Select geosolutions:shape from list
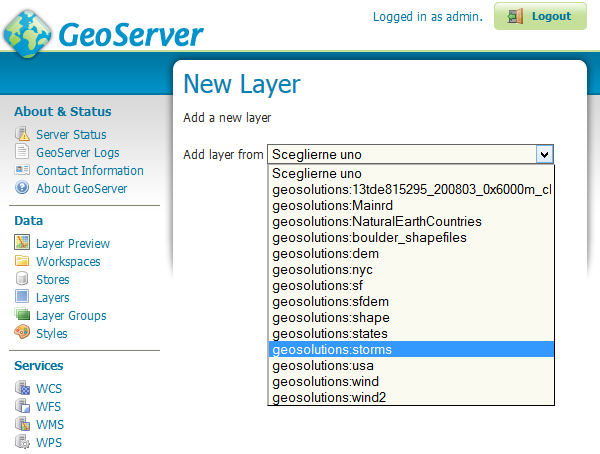Viewport: 600px width, 454px height. (411, 318)
